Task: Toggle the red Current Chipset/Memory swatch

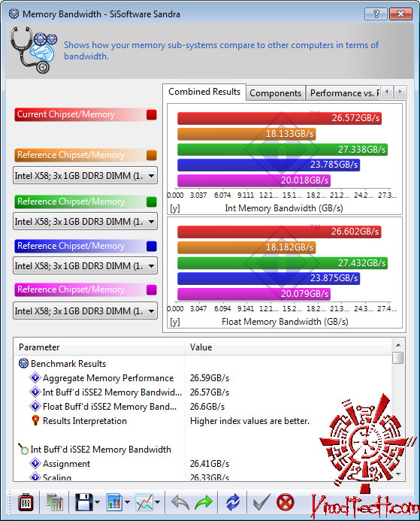Action: pyautogui.click(x=152, y=114)
